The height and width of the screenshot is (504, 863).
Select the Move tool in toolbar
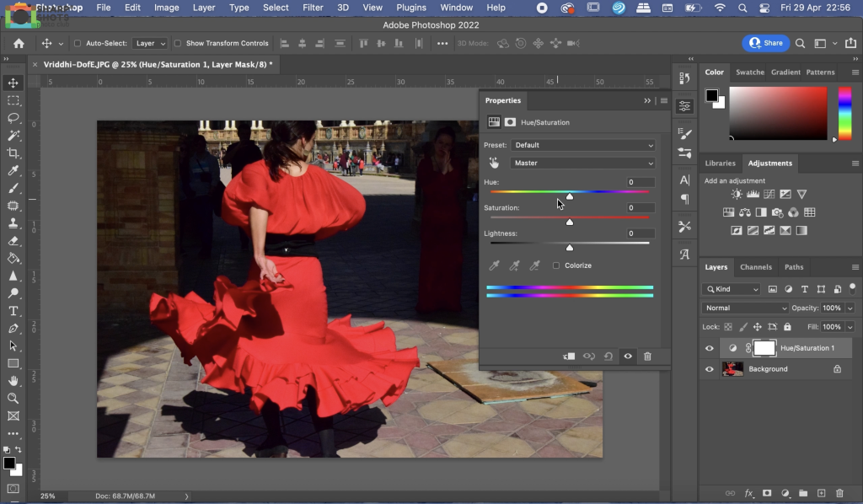pos(13,83)
